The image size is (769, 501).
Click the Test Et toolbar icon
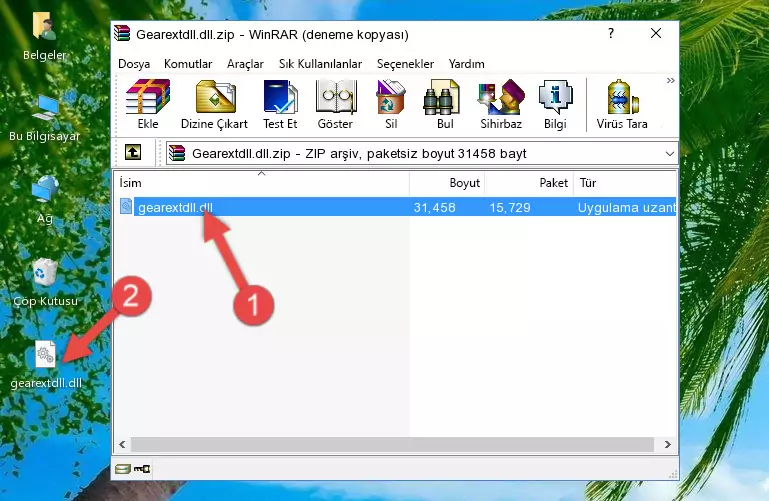tap(280, 104)
